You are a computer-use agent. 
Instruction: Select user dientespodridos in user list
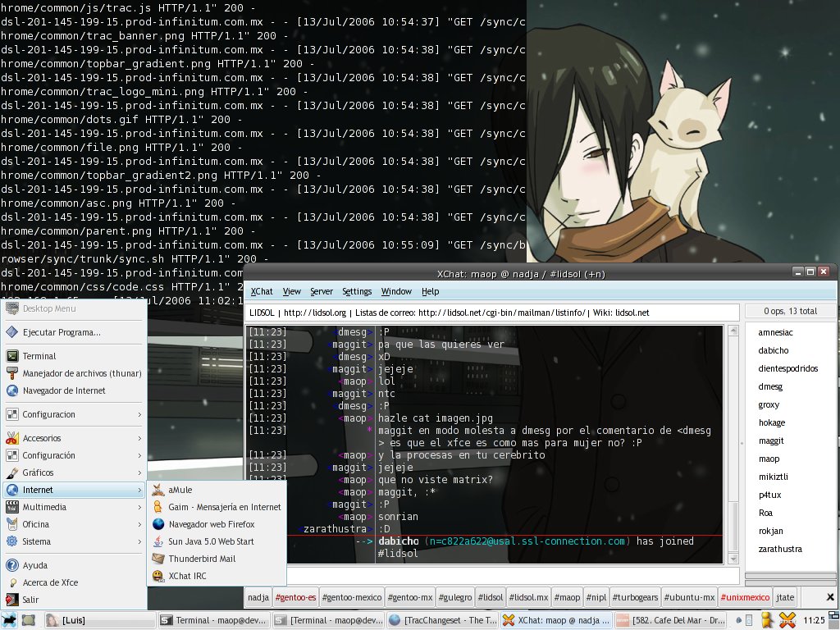(x=788, y=368)
